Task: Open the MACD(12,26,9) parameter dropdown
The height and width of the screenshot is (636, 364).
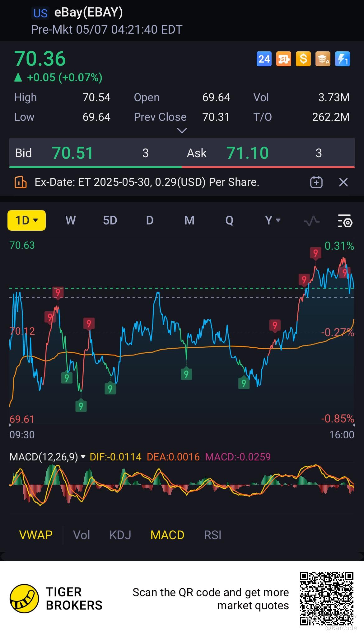Action: pos(48,457)
